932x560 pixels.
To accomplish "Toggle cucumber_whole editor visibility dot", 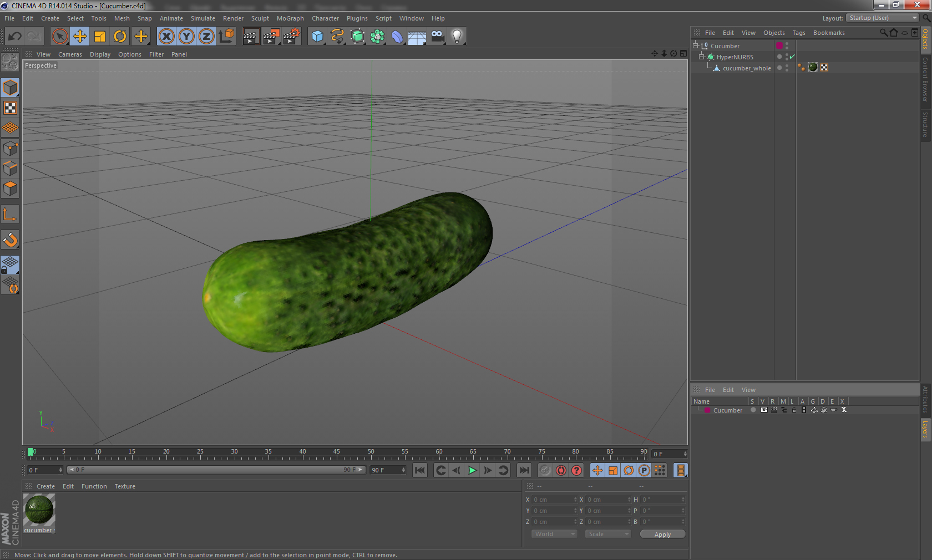I will pyautogui.click(x=787, y=66).
